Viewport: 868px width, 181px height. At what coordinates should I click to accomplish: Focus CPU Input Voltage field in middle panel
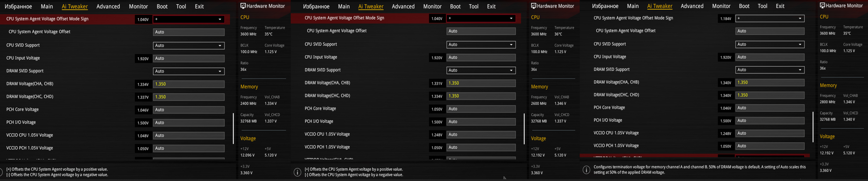point(481,57)
